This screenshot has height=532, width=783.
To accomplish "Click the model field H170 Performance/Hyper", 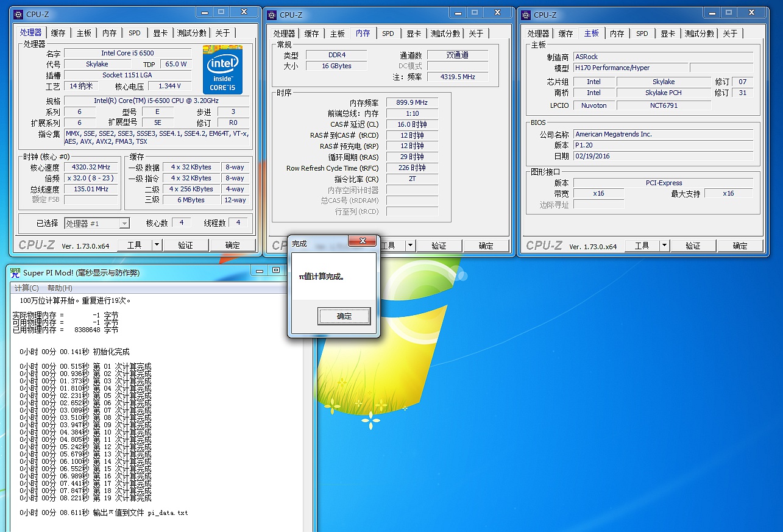I will click(631, 68).
